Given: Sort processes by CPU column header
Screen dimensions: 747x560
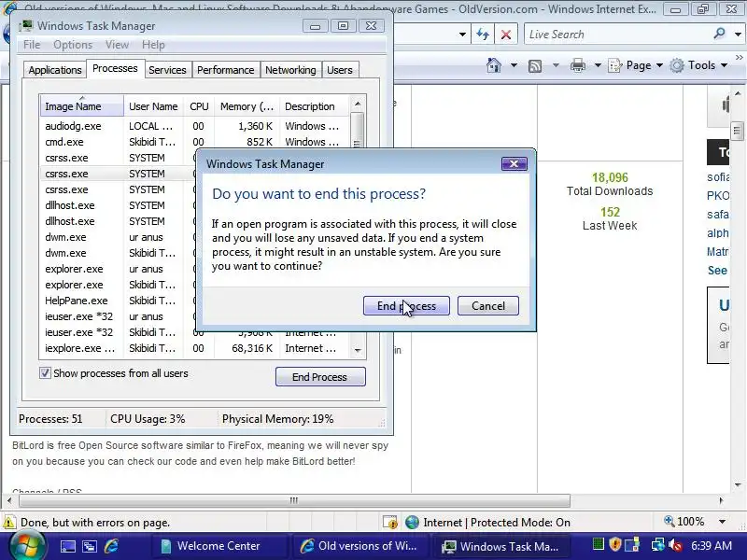Looking at the screenshot, I should point(199,106).
